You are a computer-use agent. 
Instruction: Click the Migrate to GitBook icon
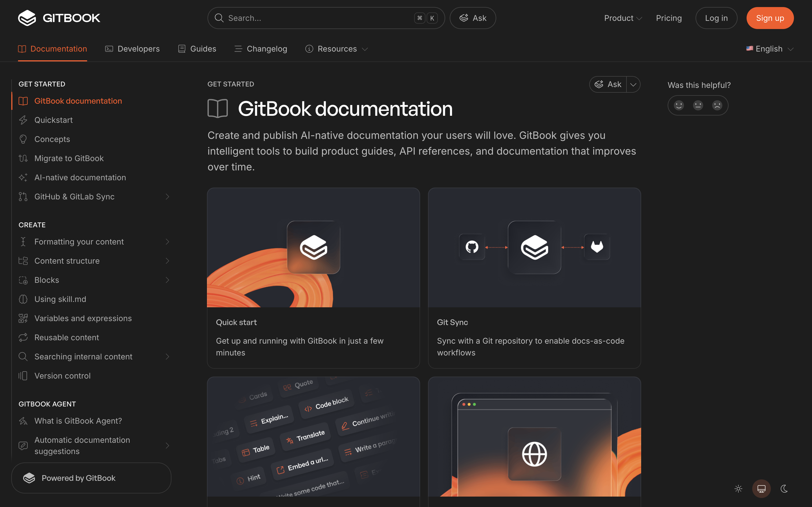coord(23,158)
